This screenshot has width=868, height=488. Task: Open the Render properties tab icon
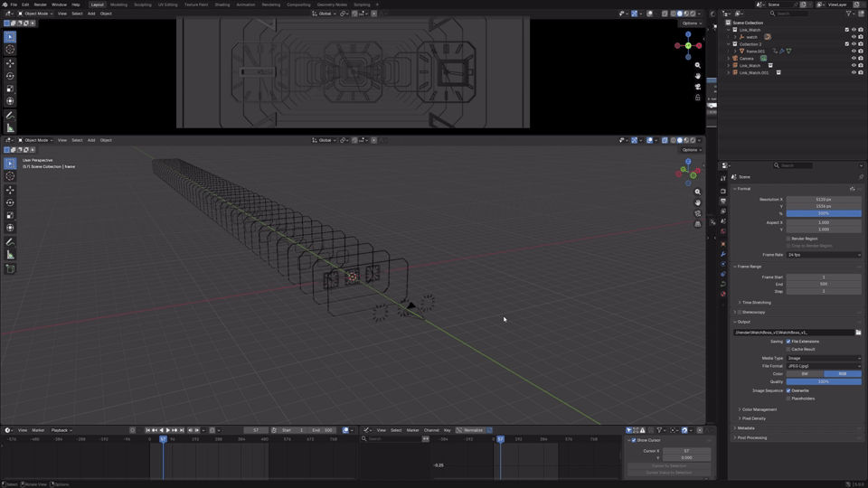[x=723, y=191]
